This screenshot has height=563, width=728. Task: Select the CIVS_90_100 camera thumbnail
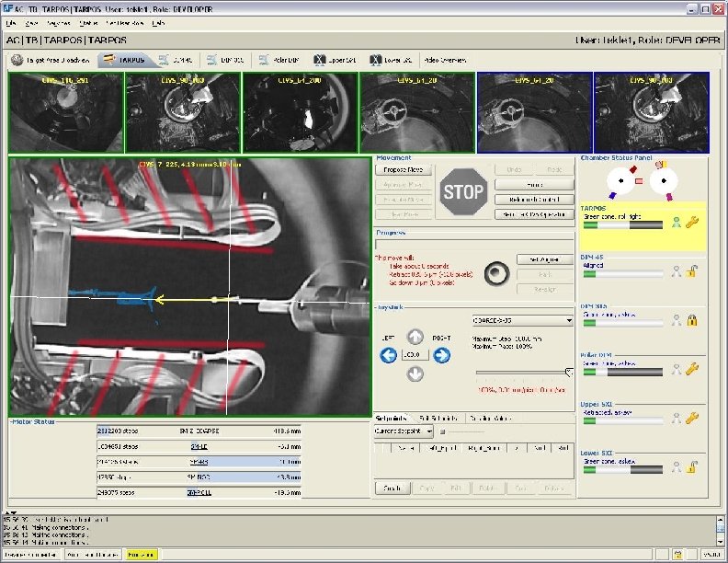pyautogui.click(x=182, y=112)
